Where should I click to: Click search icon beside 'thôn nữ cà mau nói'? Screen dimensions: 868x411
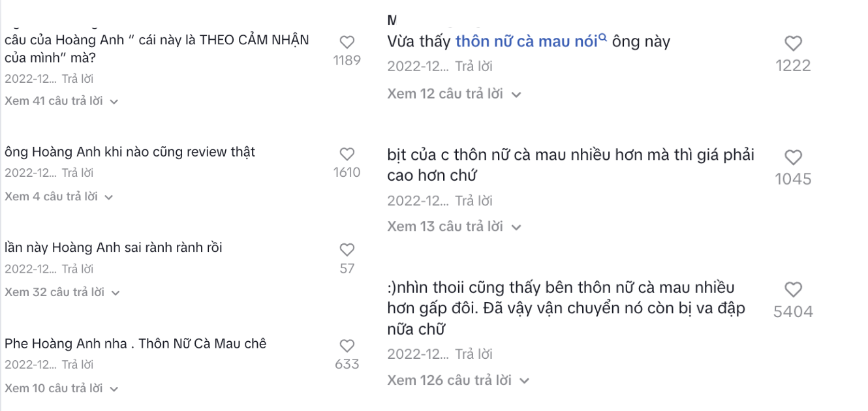603,38
